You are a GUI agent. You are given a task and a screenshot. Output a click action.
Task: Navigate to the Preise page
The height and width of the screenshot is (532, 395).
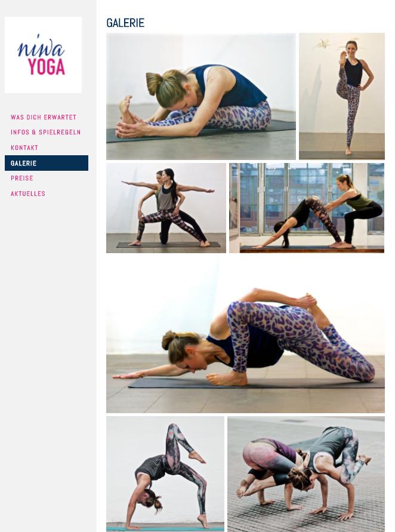(22, 178)
